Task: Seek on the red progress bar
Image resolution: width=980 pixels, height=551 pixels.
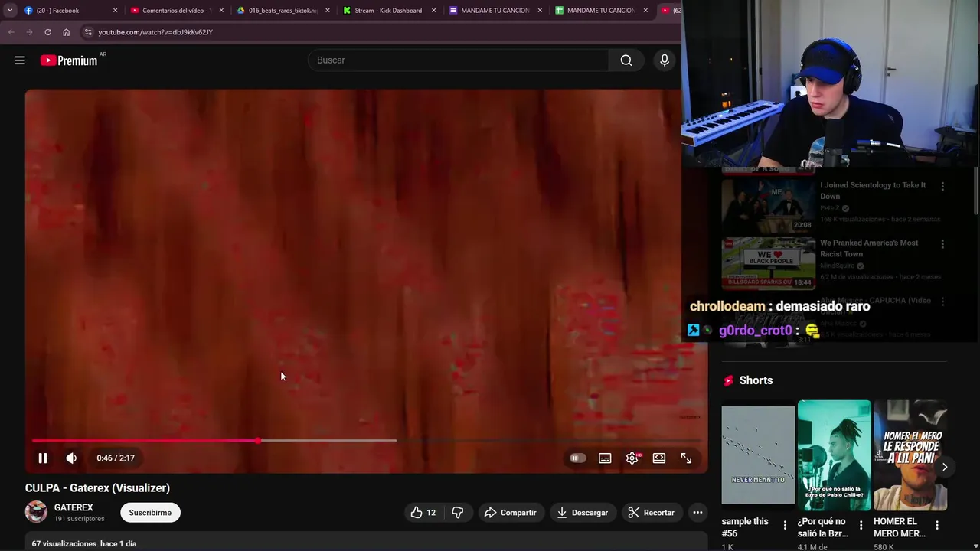Action: pyautogui.click(x=366, y=441)
